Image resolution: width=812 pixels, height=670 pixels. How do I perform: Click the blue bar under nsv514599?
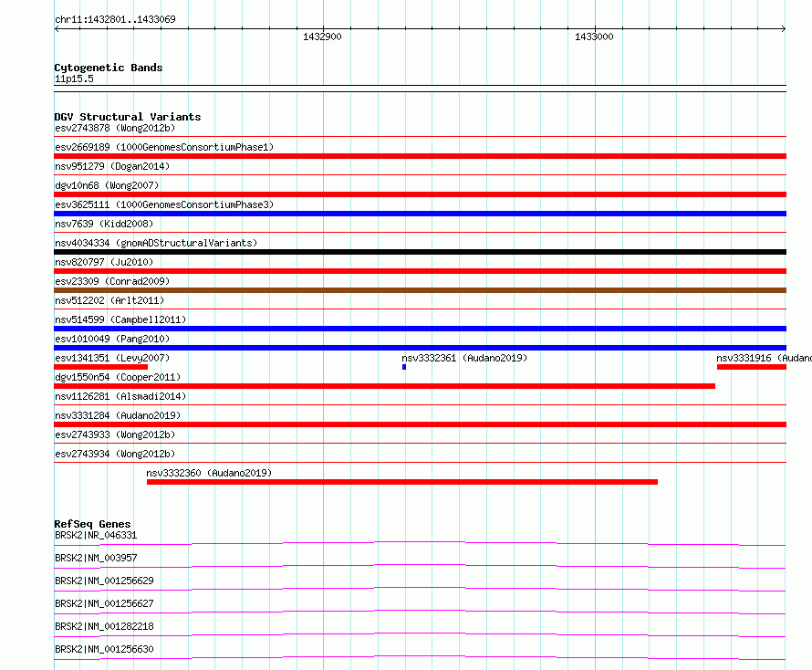click(420, 329)
